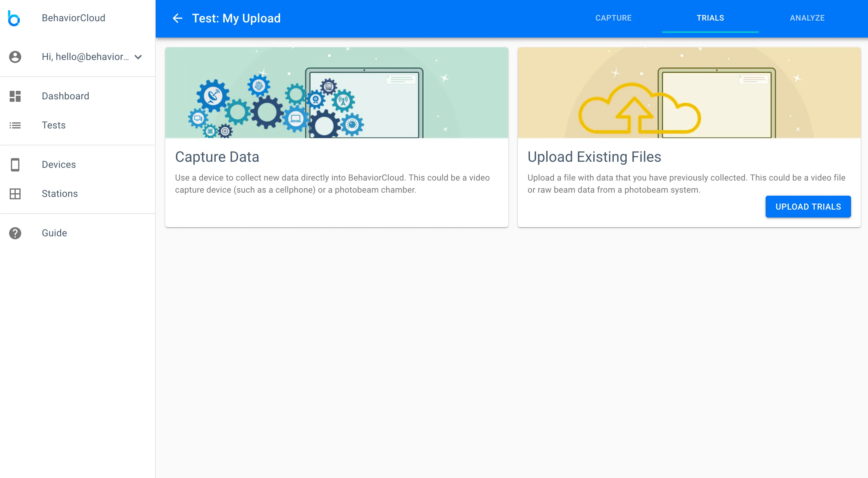Go back using the arrow icon

tap(177, 18)
